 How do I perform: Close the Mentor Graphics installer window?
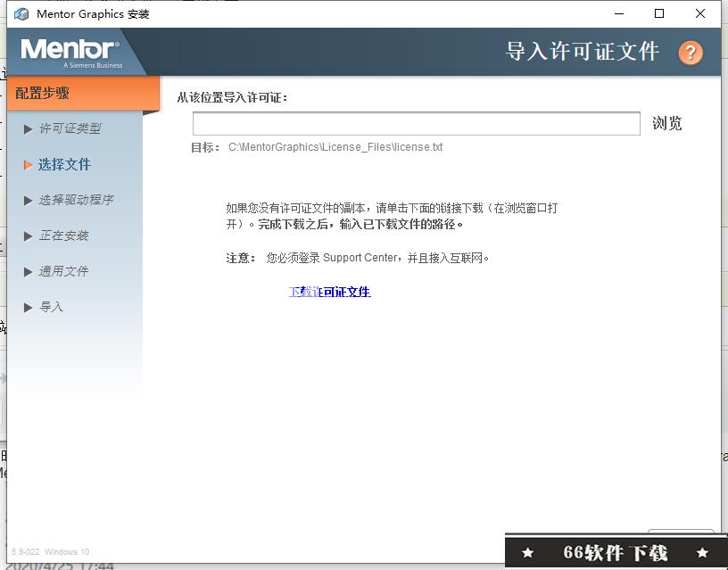click(700, 14)
